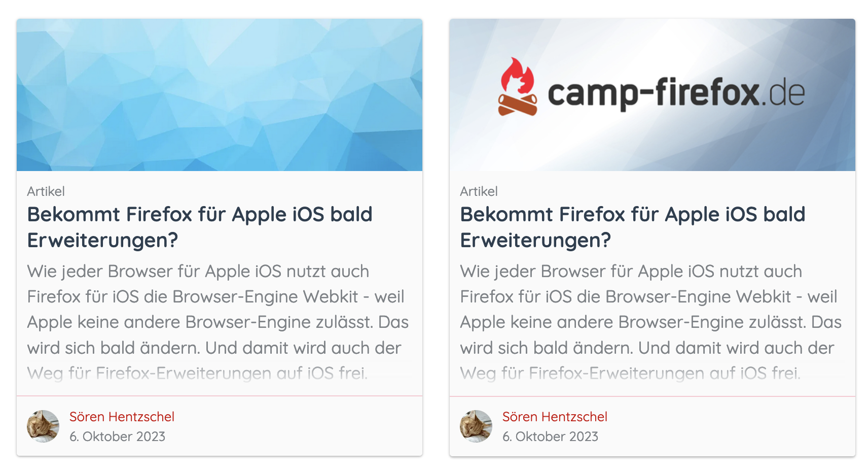Click 'Erweiterungen?' in the right card's headline

coord(536,241)
